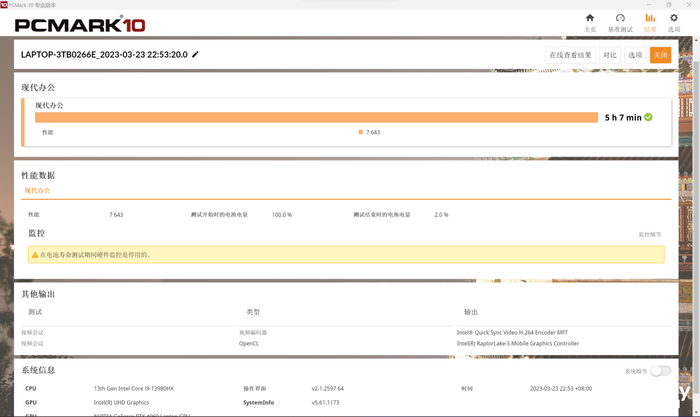Click SystemInfo version v5.61.1173

tap(325, 402)
